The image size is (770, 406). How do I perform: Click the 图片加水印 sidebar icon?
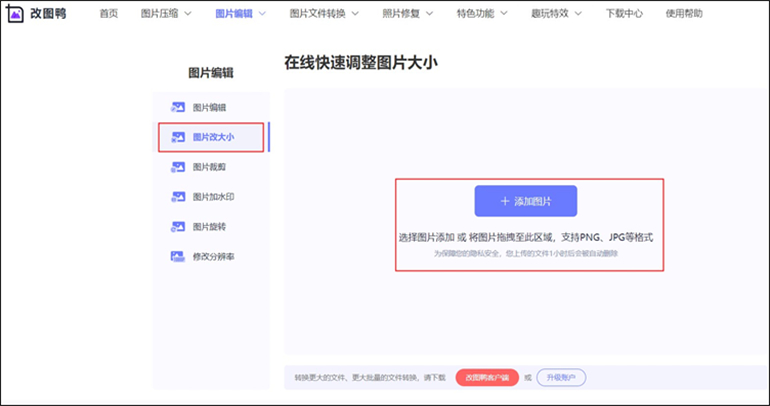[x=178, y=197]
